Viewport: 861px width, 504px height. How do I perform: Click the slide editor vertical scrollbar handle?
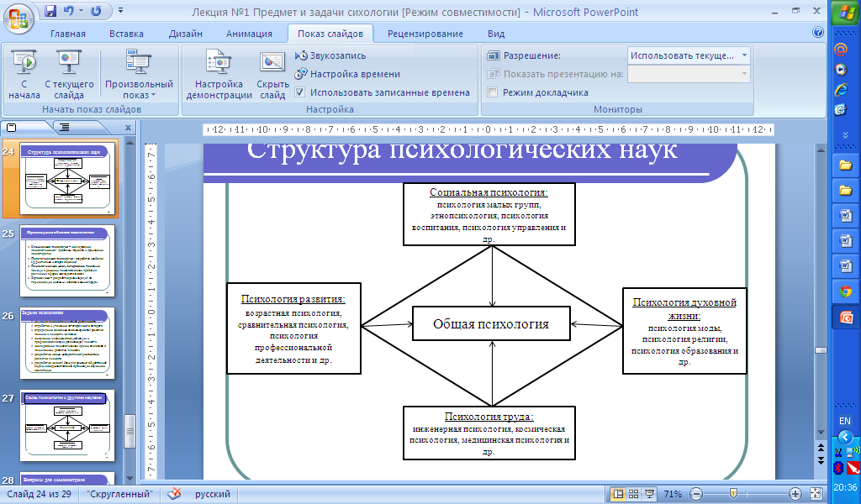point(821,350)
